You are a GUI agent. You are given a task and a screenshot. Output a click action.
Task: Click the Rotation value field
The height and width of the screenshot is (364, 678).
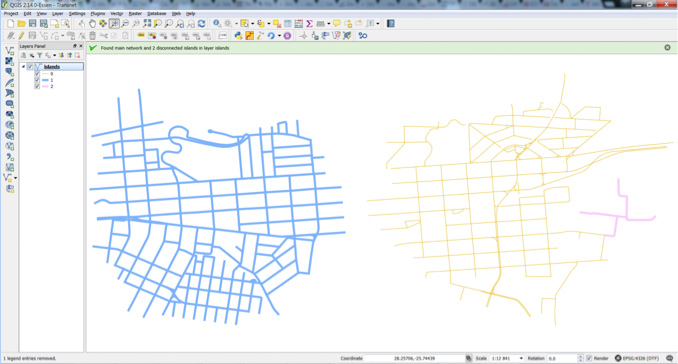pyautogui.click(x=563, y=358)
